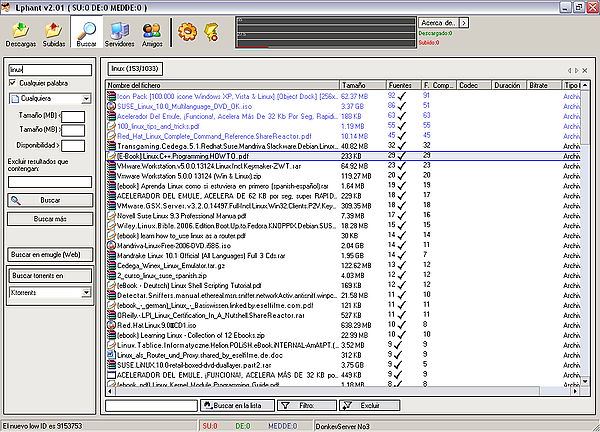Click the checkmark next to 92 sources
This screenshot has height=432, width=600.
coord(402,96)
